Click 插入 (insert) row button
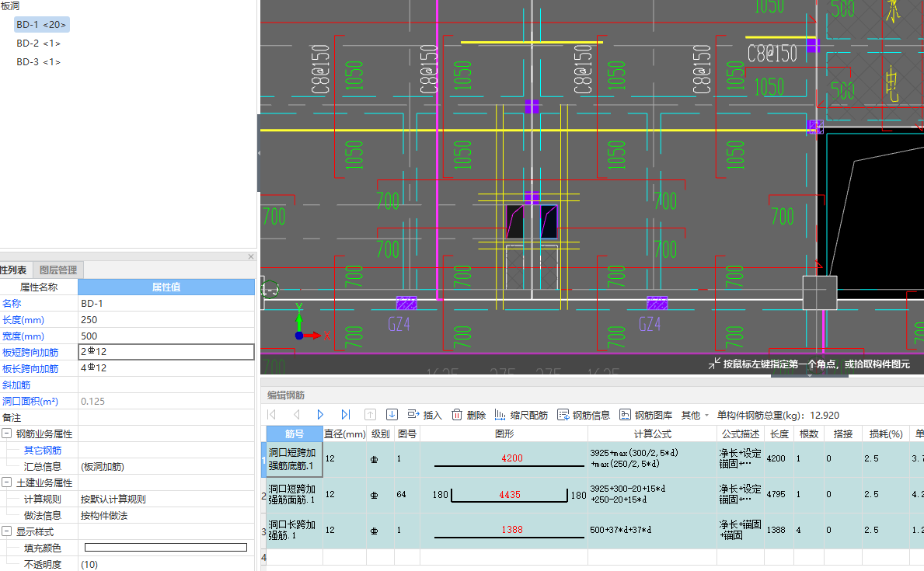This screenshot has width=924, height=571. pyautogui.click(x=424, y=415)
